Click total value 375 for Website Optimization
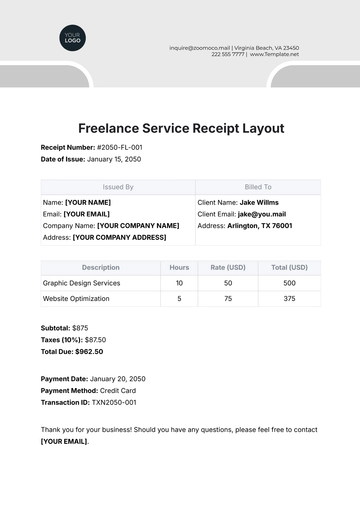360x509 pixels. click(289, 299)
